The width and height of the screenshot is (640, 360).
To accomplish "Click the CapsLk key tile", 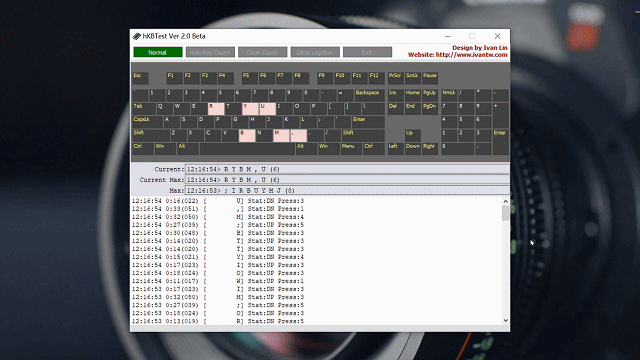I will (x=147, y=122).
